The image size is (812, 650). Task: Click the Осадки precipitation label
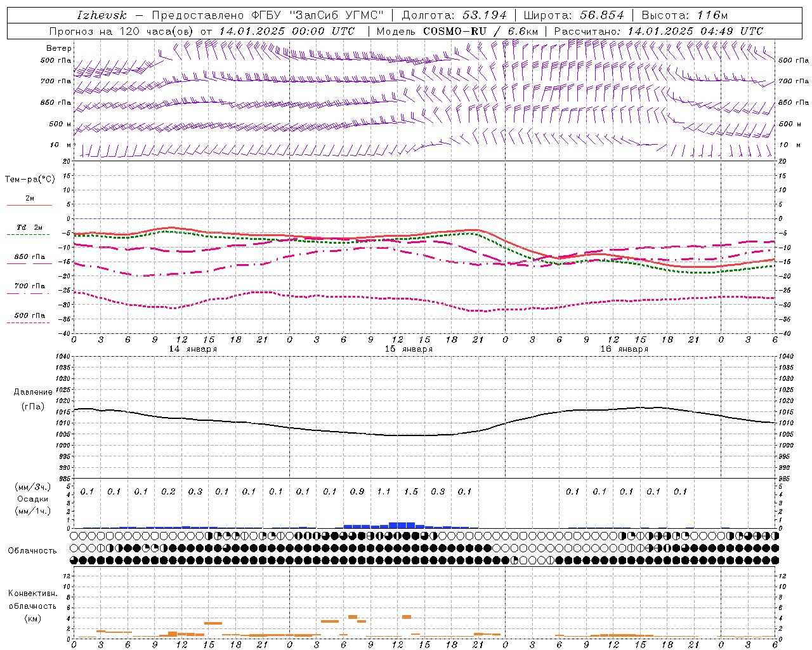pos(33,499)
